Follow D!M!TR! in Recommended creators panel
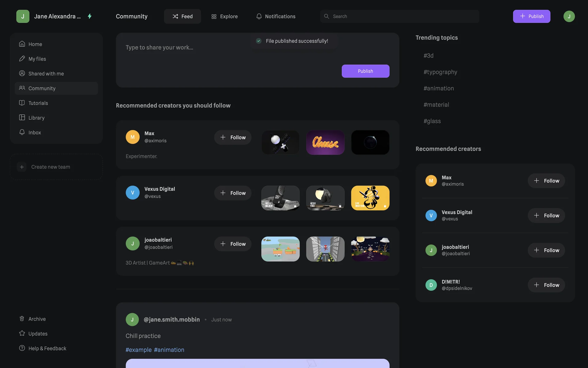This screenshot has width=588, height=368. tap(546, 285)
